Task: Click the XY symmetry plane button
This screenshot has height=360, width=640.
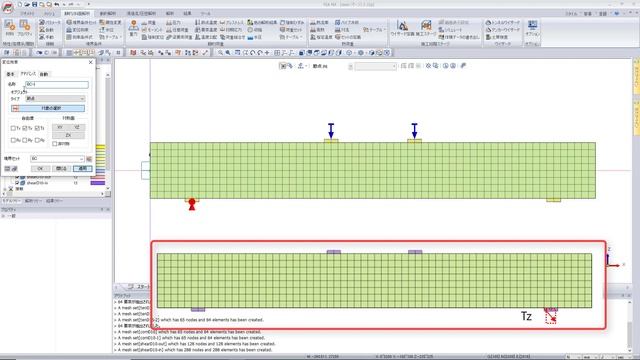Action: tap(60, 127)
